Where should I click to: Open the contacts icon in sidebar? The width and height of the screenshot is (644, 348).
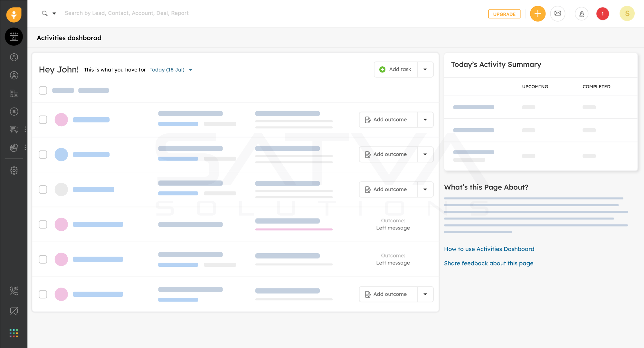pos(14,75)
